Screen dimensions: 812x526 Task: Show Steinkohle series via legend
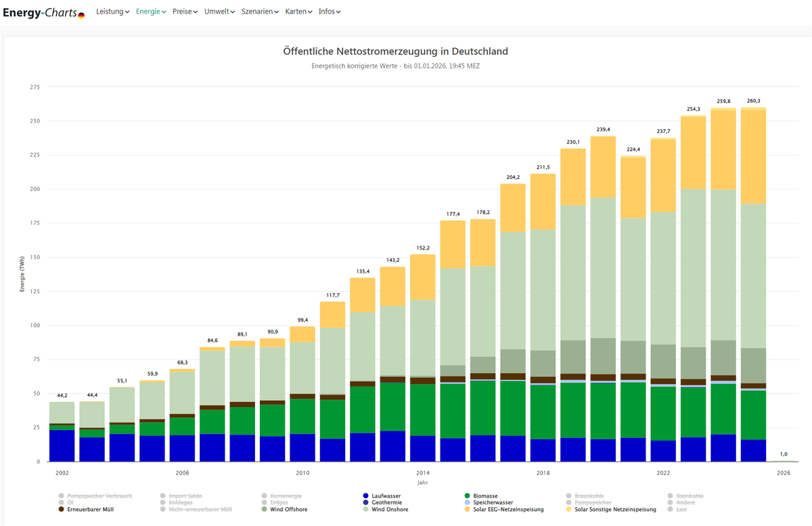pyautogui.click(x=685, y=496)
